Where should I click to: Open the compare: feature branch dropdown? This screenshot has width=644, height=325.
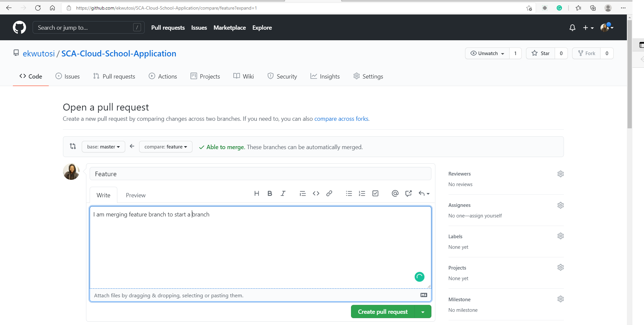166,147
